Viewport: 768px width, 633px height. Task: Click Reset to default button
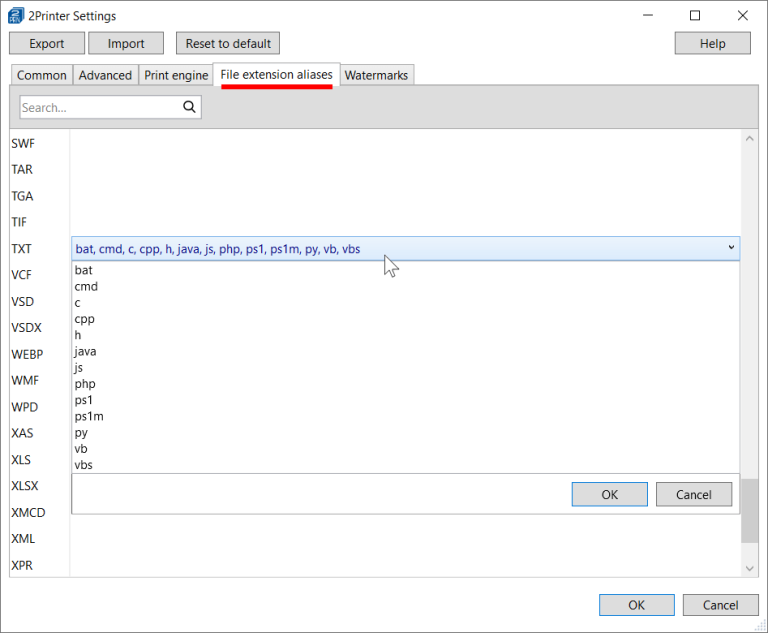pos(228,43)
